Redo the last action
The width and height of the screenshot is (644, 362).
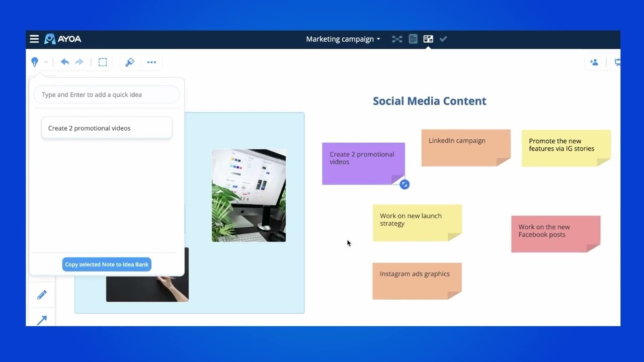click(79, 62)
